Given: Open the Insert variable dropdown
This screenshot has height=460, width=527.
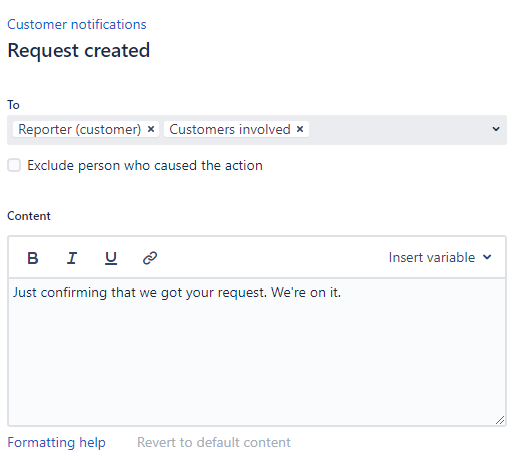Looking at the screenshot, I should [440, 258].
